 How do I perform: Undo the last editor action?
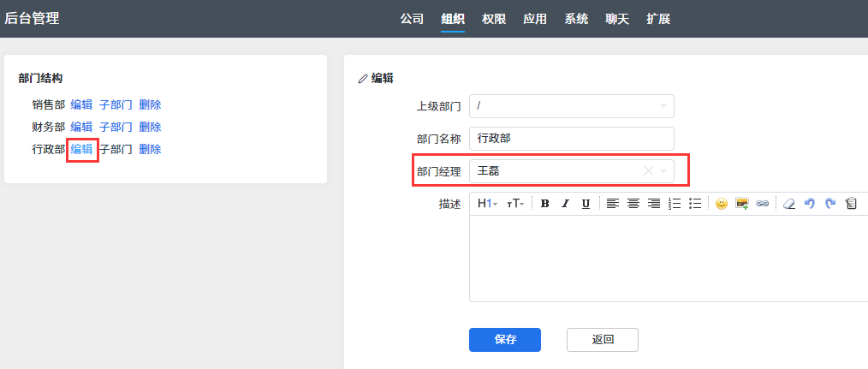(x=810, y=204)
